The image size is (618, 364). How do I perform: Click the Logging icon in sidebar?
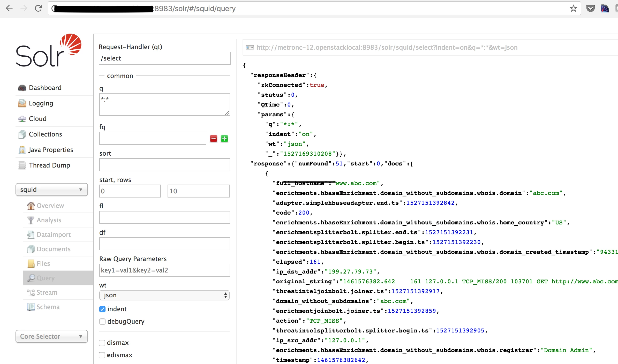click(x=22, y=103)
